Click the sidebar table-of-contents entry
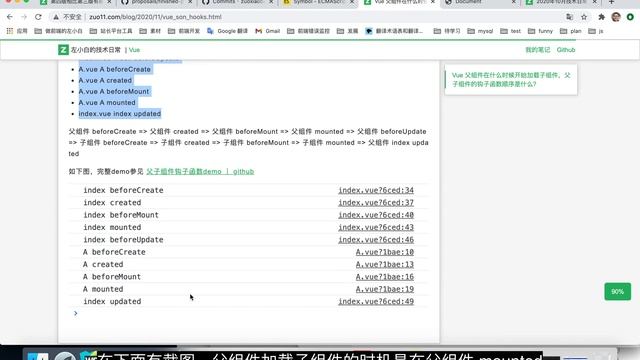Image resolution: width=640 pixels, height=360 pixels. 511,80
